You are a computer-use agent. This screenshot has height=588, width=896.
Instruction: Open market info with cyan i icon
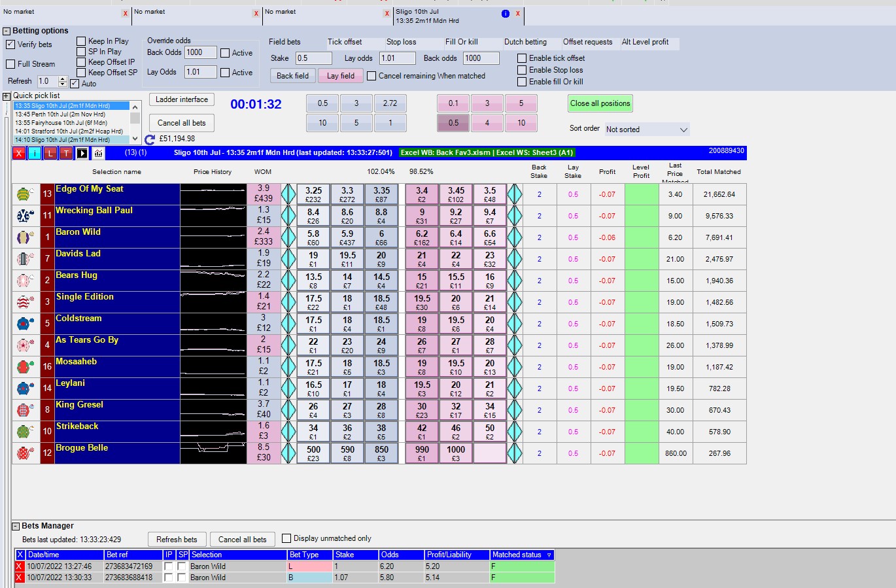point(35,153)
